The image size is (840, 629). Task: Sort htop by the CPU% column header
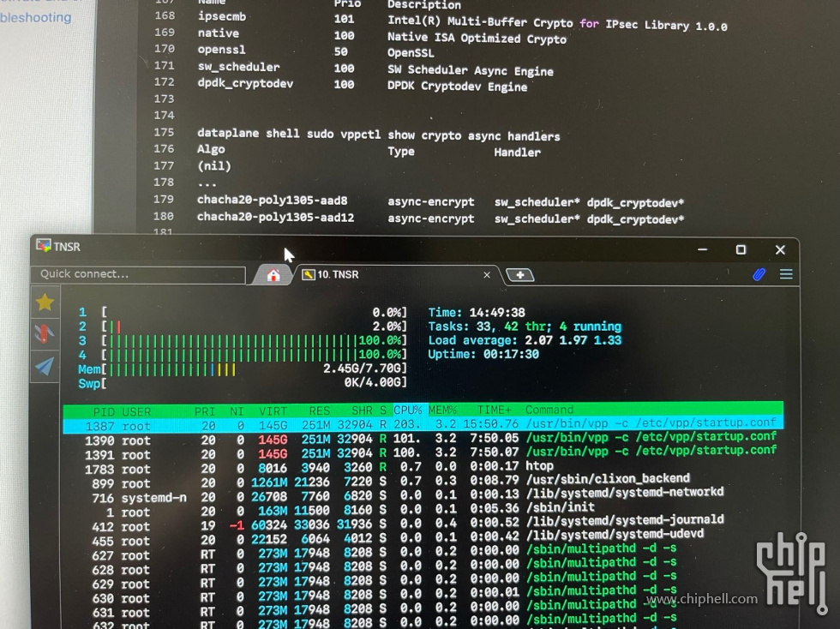coord(408,410)
